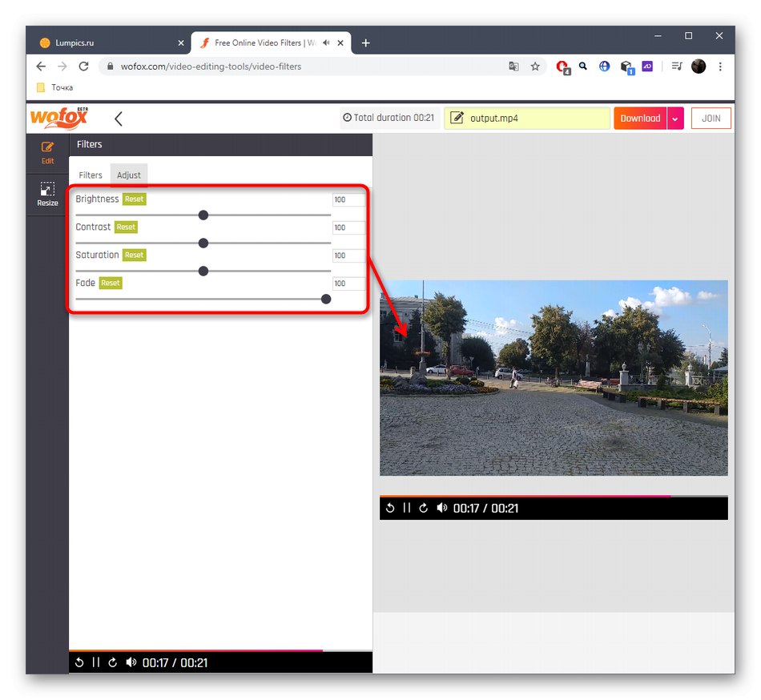
Task: Switch to the Adjust tab
Action: point(129,175)
